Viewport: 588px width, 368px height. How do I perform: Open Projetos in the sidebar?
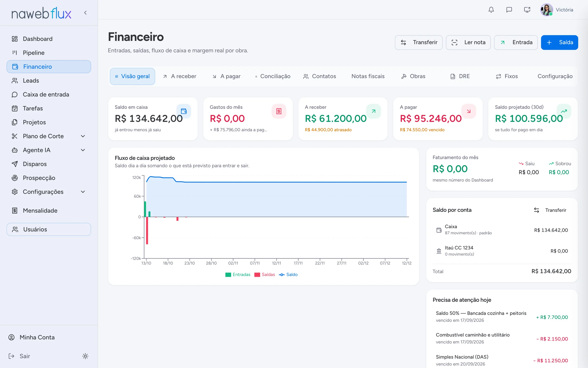coord(49,122)
